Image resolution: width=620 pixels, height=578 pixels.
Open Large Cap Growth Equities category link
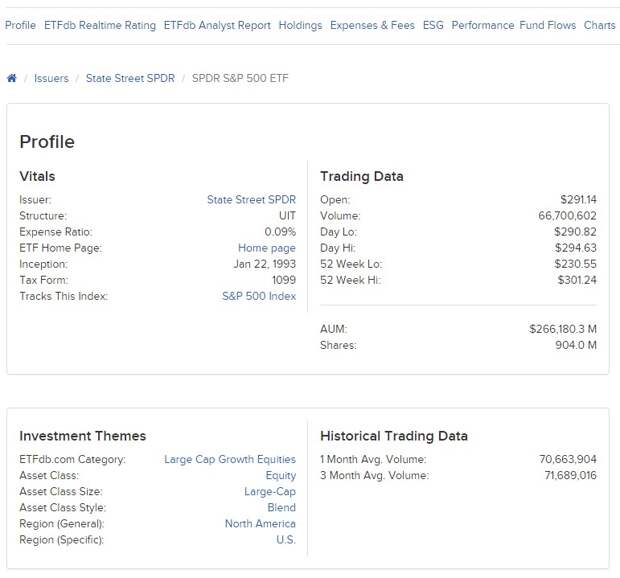click(x=230, y=459)
